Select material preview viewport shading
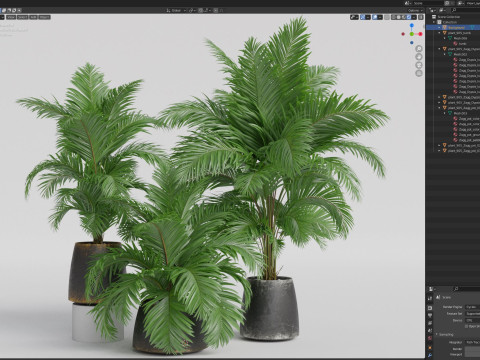 coord(404,17)
